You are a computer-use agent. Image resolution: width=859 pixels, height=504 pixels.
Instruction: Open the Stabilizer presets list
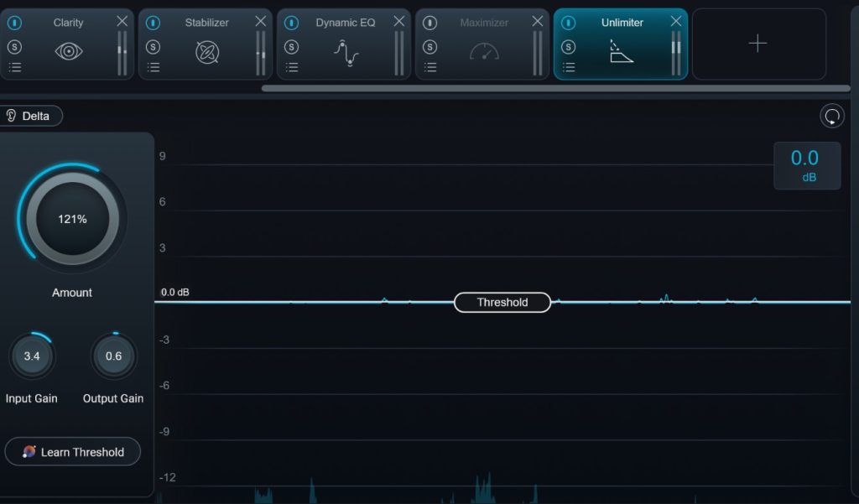[153, 68]
